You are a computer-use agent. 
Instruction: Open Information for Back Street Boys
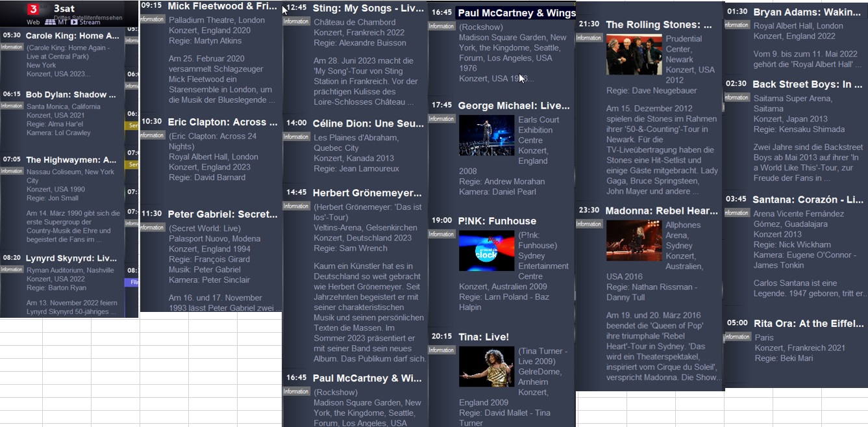[737, 97]
